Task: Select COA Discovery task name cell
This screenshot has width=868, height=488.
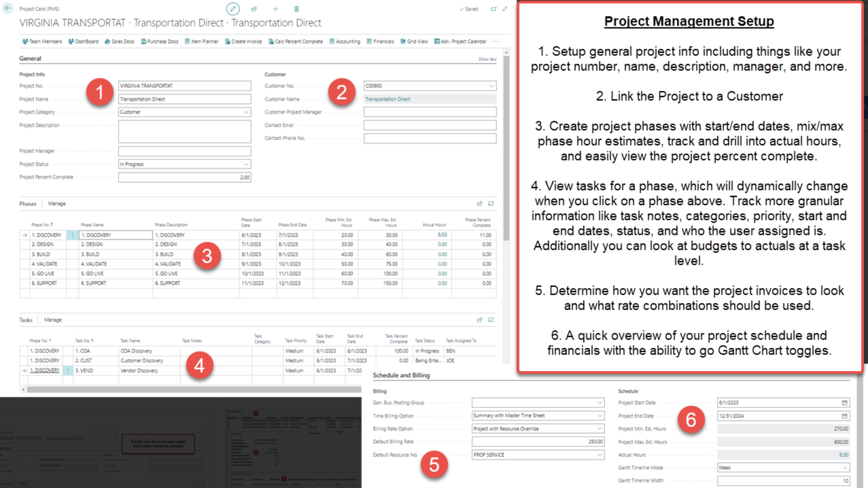Action: pyautogui.click(x=149, y=351)
